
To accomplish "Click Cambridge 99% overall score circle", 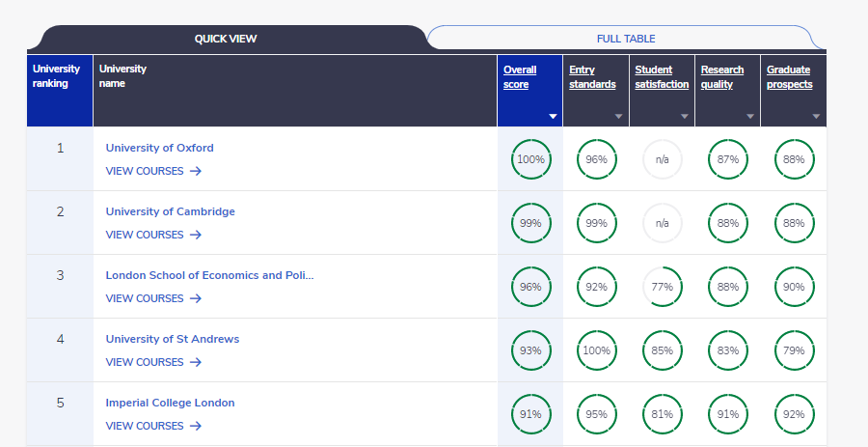I will tap(530, 223).
